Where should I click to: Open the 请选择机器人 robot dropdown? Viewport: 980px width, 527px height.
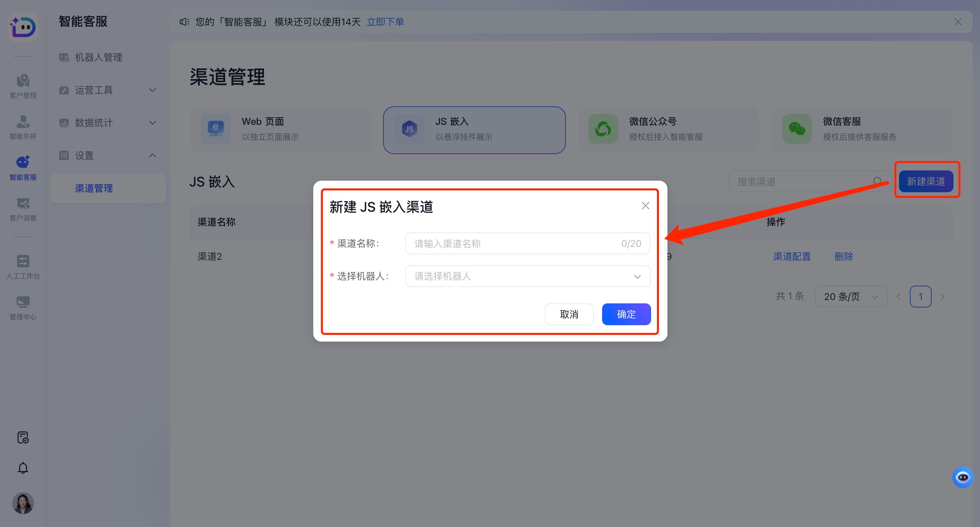(527, 276)
